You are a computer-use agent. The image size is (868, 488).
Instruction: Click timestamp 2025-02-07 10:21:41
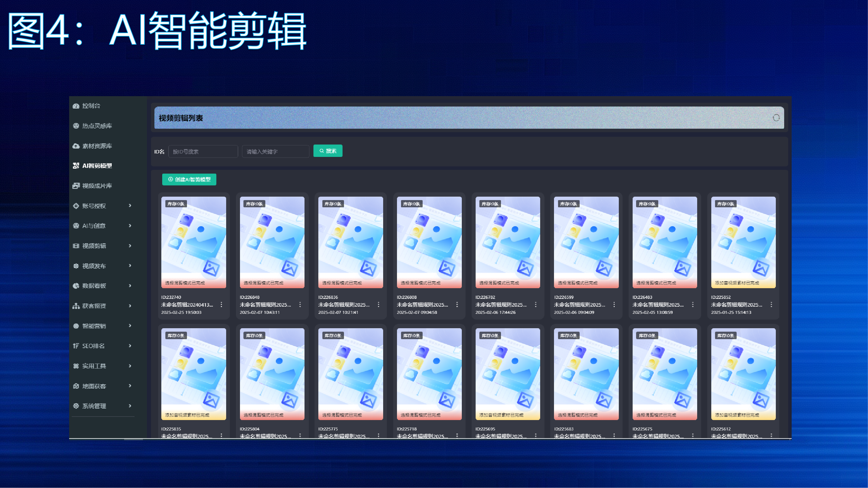[x=338, y=313]
